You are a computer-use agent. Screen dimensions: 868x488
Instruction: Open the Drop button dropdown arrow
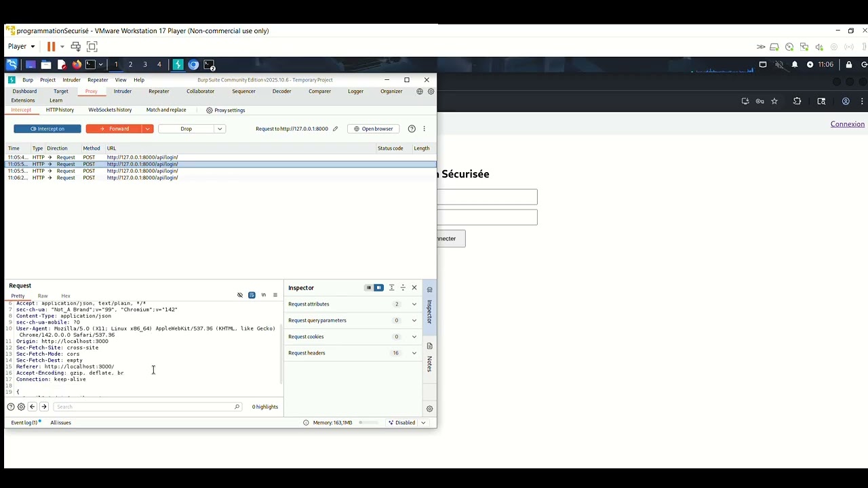pos(220,129)
